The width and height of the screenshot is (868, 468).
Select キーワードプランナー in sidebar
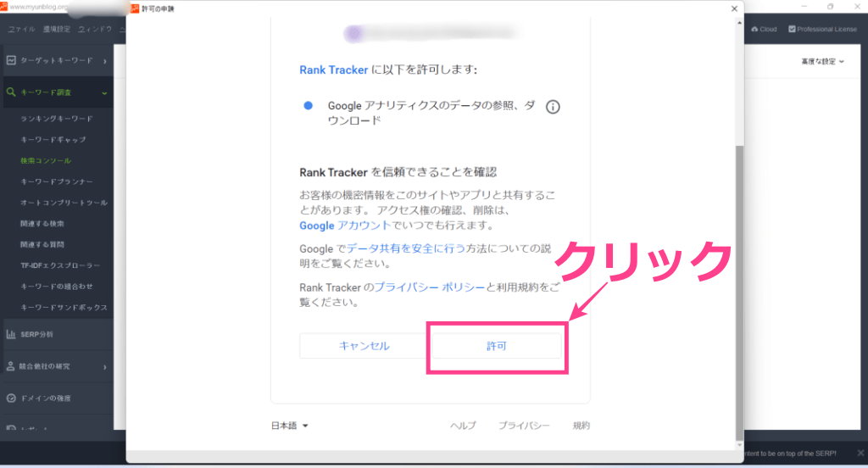tap(57, 181)
